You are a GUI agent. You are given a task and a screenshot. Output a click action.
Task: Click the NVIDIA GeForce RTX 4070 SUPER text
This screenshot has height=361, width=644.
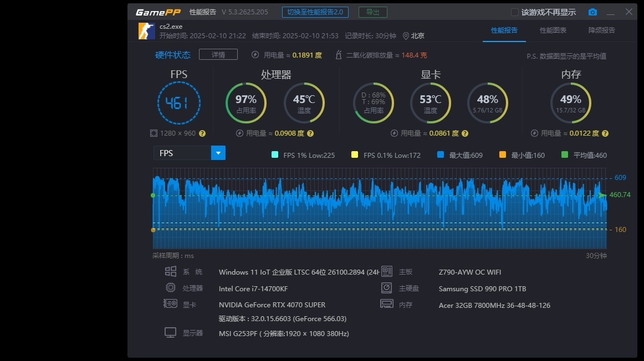[272, 305]
